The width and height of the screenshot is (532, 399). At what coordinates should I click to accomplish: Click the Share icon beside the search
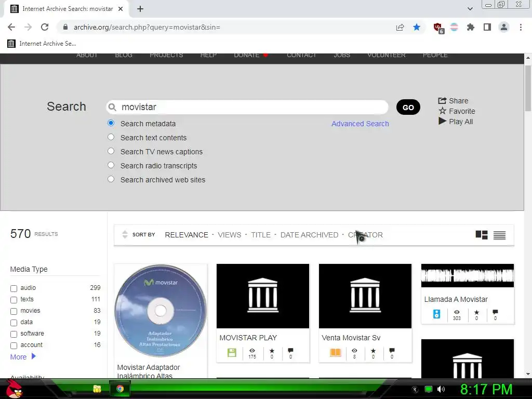(x=442, y=100)
